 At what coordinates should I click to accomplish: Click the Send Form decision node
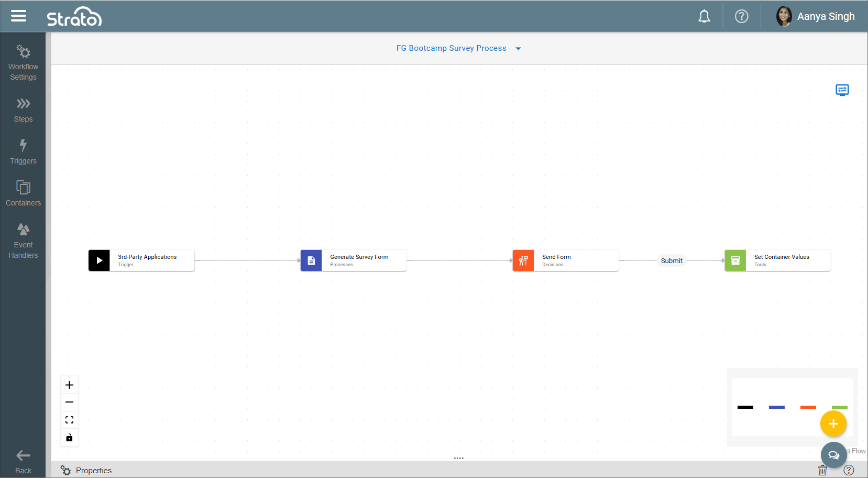pyautogui.click(x=566, y=260)
